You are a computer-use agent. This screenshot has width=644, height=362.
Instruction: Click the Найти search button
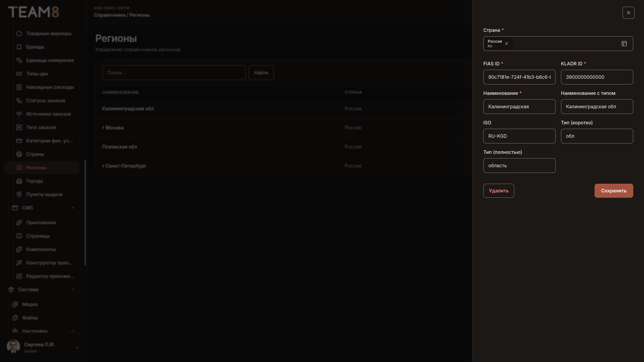point(261,73)
